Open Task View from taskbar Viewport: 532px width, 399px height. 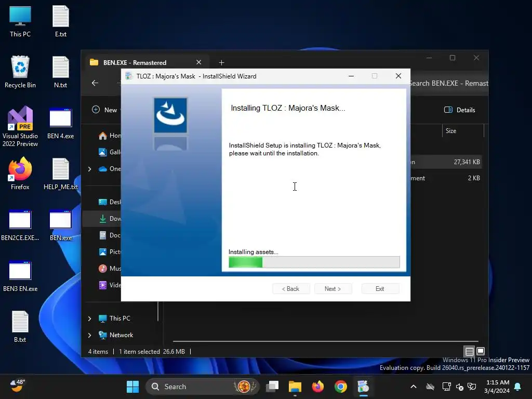(x=272, y=387)
